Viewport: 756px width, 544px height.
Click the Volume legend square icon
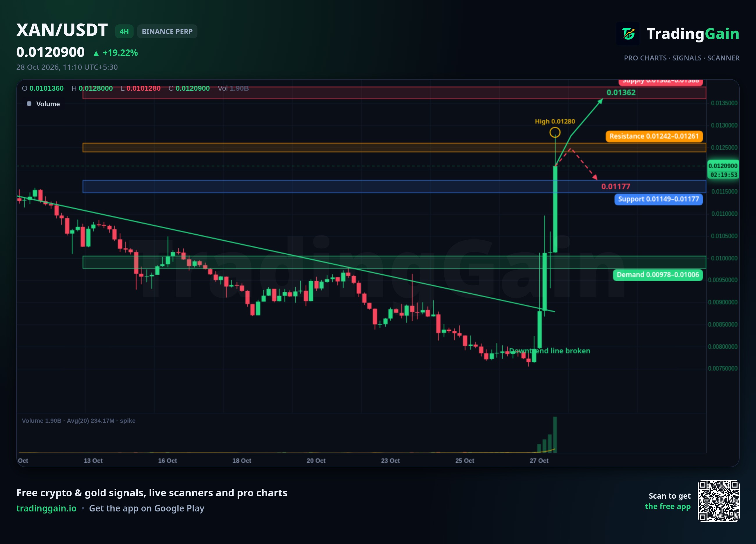pyautogui.click(x=29, y=104)
